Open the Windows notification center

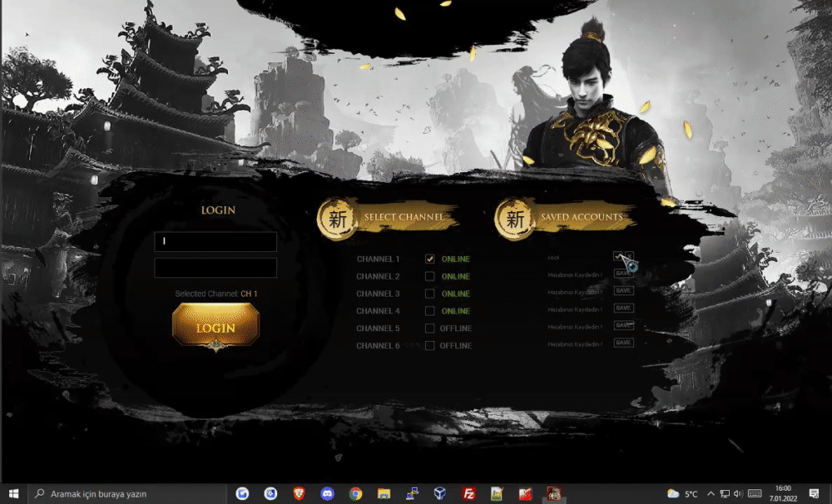[814, 494]
